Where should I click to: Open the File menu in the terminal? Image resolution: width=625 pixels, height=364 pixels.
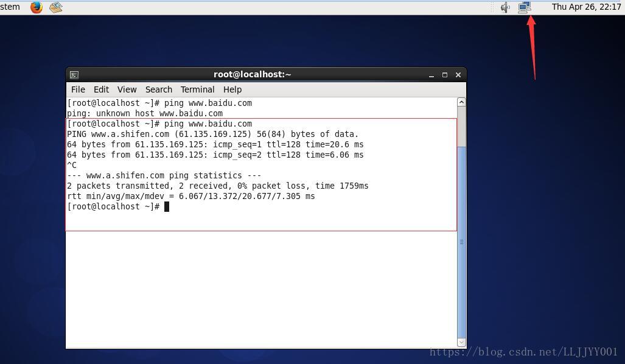78,89
